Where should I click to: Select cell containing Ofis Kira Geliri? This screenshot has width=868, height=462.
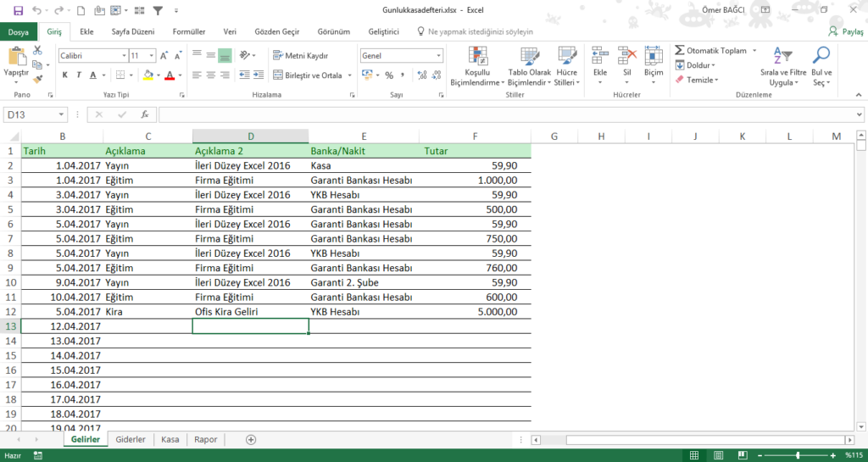(x=250, y=312)
